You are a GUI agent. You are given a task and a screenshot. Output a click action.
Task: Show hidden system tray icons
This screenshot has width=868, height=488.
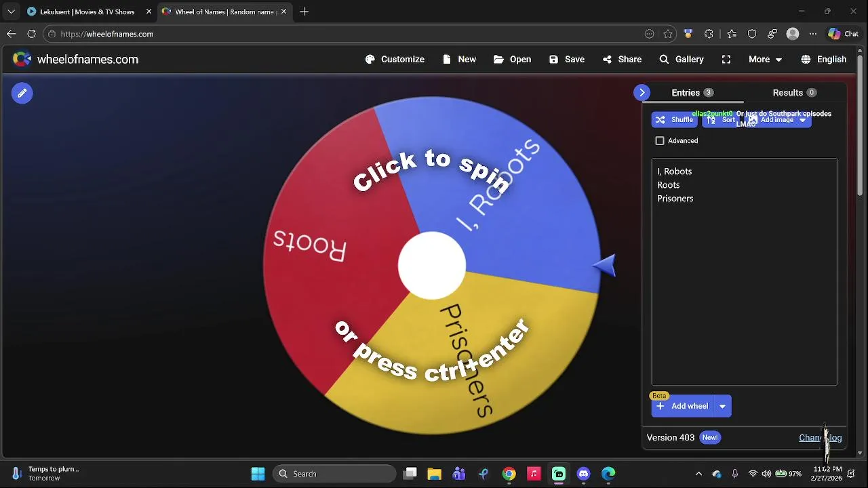pyautogui.click(x=698, y=474)
